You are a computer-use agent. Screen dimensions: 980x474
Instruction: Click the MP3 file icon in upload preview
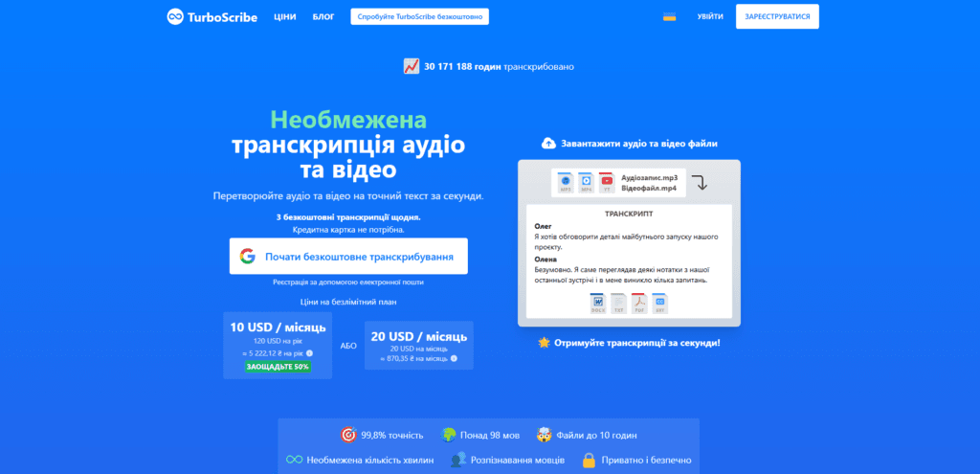[565, 182]
